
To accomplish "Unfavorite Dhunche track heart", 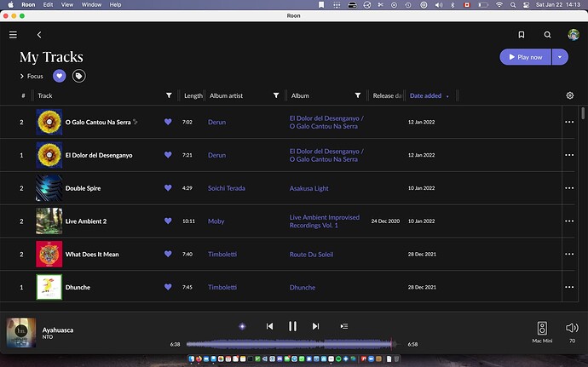I will coord(168,287).
